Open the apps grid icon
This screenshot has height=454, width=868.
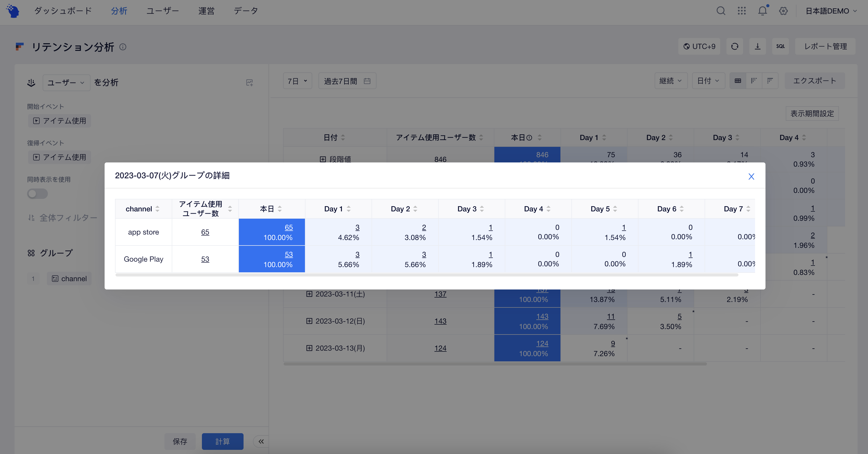pyautogui.click(x=742, y=11)
